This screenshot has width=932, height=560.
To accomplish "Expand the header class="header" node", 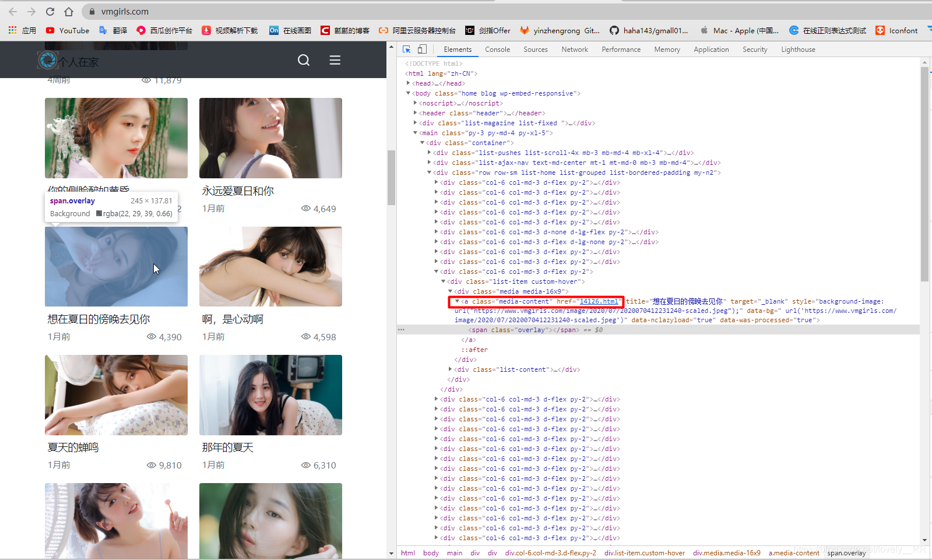I will coord(415,113).
